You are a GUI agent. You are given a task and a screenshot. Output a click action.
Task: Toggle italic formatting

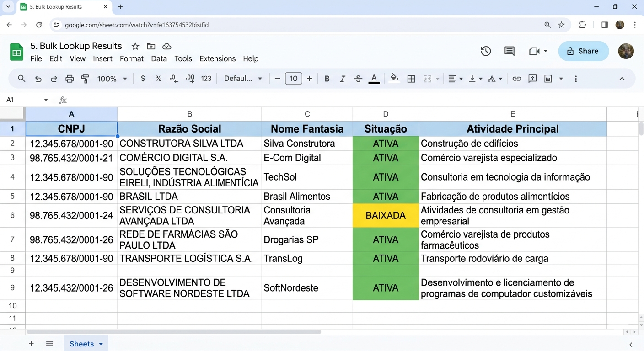(343, 78)
